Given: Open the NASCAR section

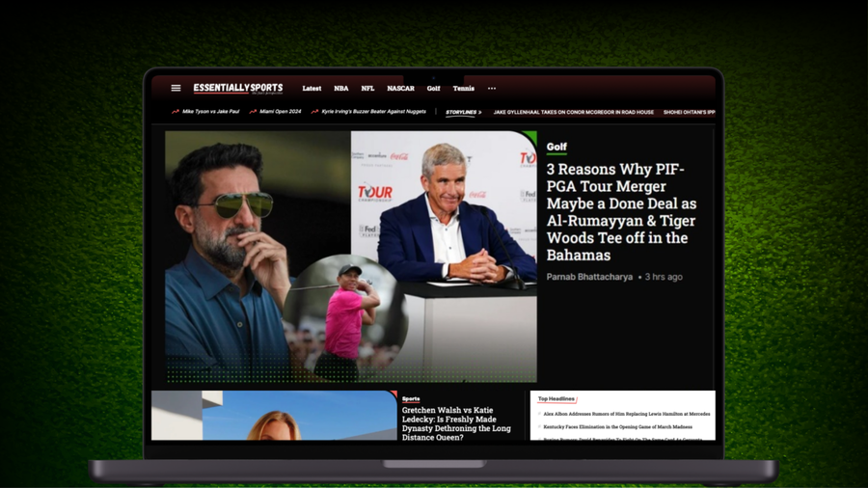Looking at the screenshot, I should click(x=400, y=89).
